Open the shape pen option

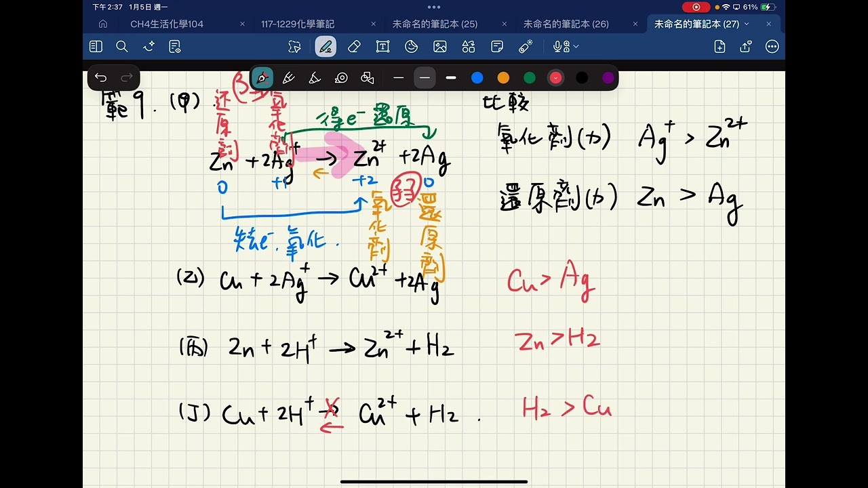point(368,78)
